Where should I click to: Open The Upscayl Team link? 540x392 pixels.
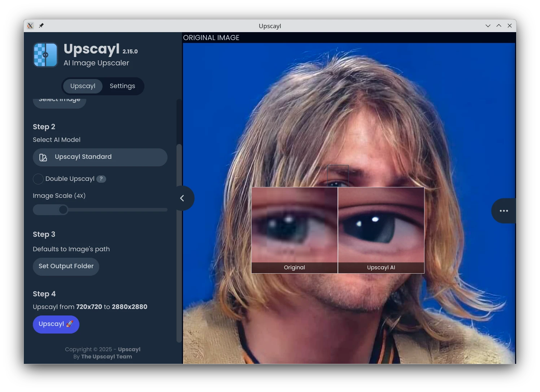click(x=106, y=357)
